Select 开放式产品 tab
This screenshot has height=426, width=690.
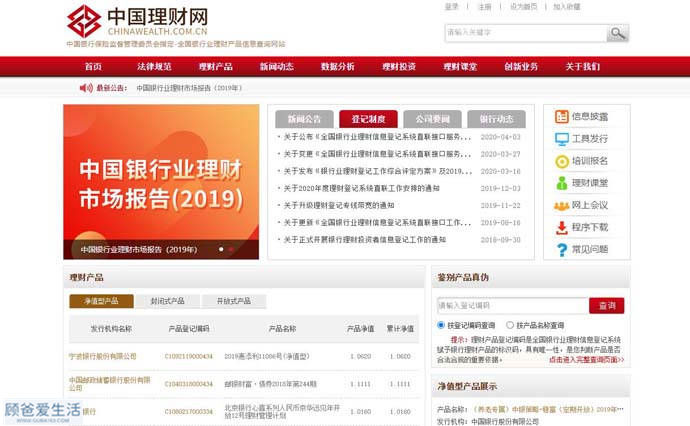[x=234, y=301]
